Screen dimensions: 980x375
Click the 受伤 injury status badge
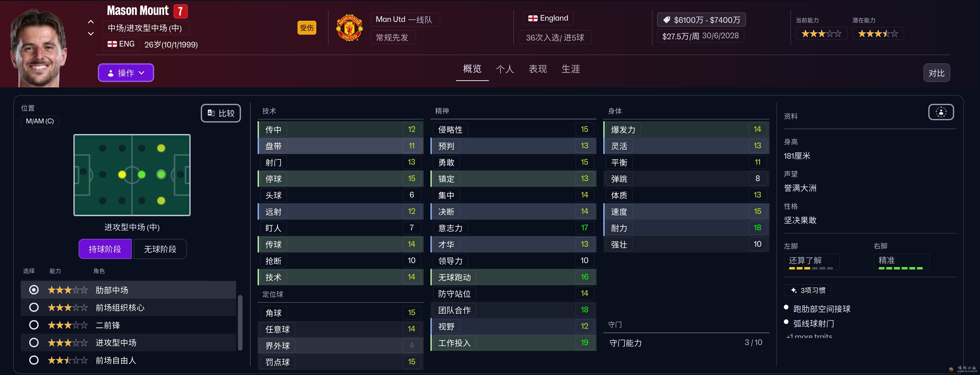click(307, 28)
